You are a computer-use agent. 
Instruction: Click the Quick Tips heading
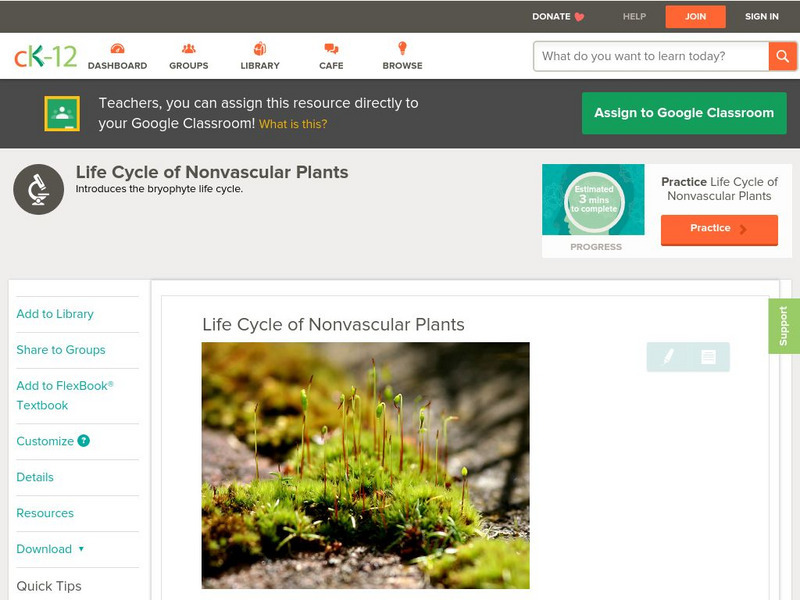click(49, 586)
